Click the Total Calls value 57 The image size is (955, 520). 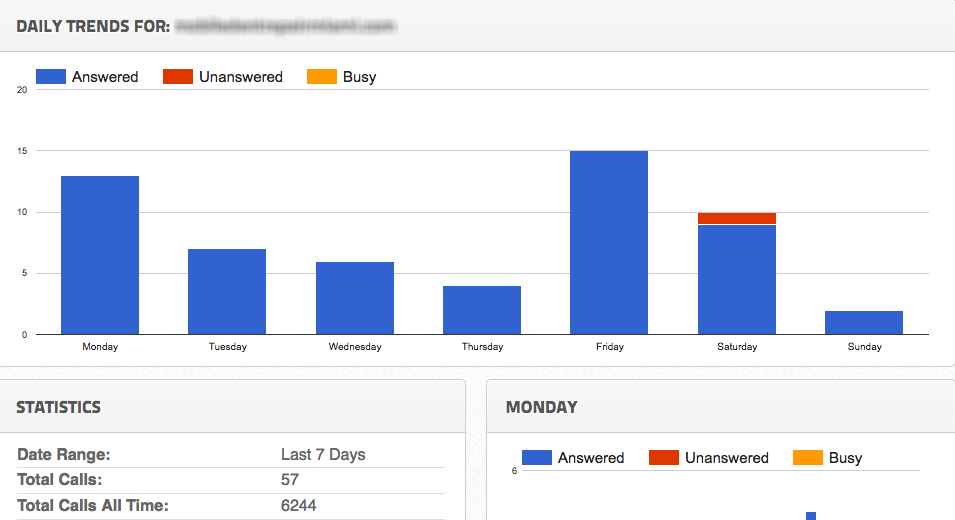[290, 480]
